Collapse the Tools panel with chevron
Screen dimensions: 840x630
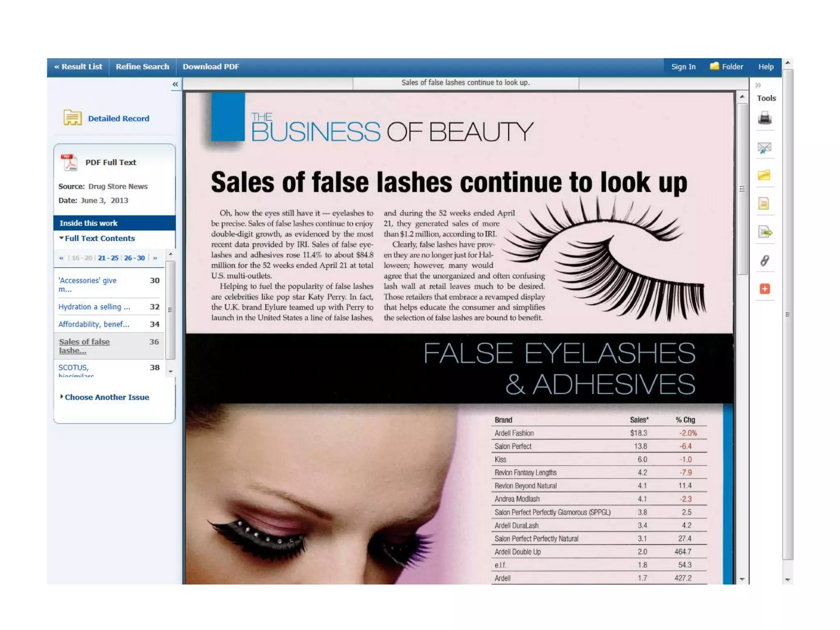[x=758, y=85]
